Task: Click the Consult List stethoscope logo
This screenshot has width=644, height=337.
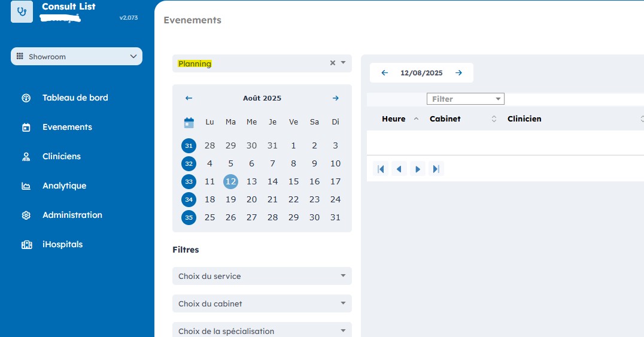Action: [22, 12]
